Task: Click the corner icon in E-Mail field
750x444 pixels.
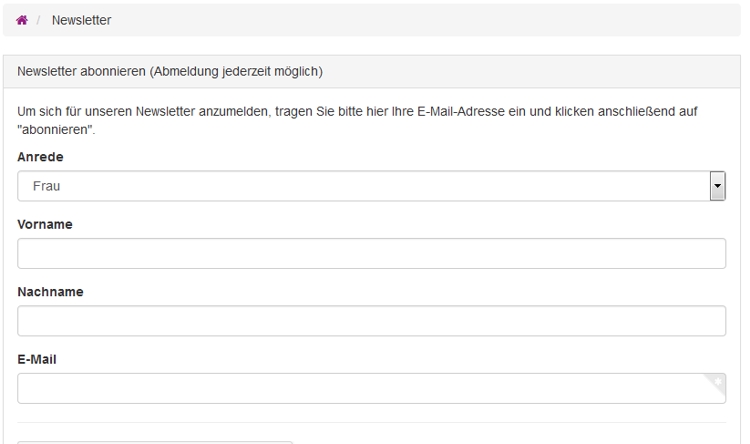Action: coord(717,381)
